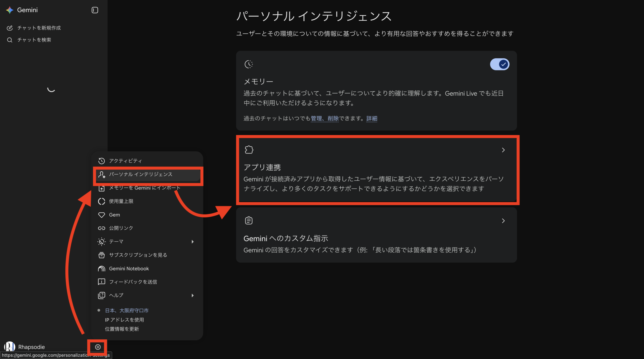Turn off the メモリー toggle switch
The width and height of the screenshot is (644, 359).
(x=500, y=64)
